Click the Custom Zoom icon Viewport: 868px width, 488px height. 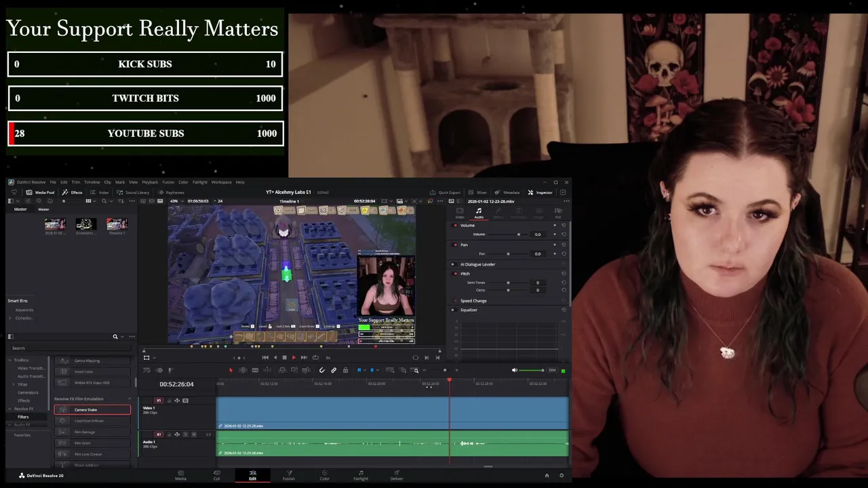[x=414, y=370]
